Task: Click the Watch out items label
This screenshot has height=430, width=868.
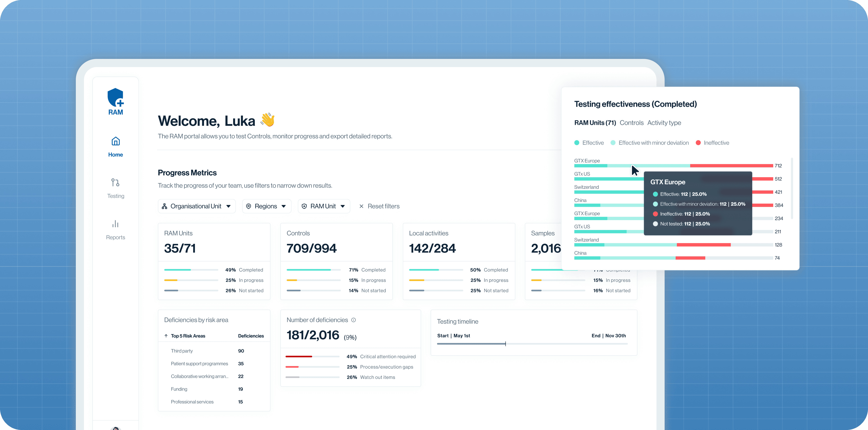Action: 377,377
